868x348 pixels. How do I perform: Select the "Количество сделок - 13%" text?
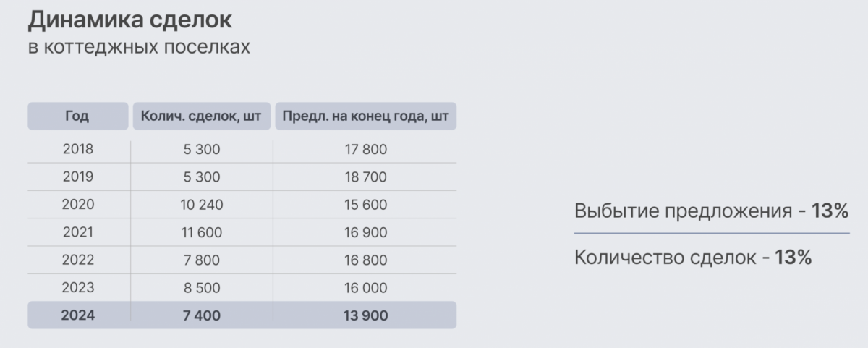tap(693, 258)
